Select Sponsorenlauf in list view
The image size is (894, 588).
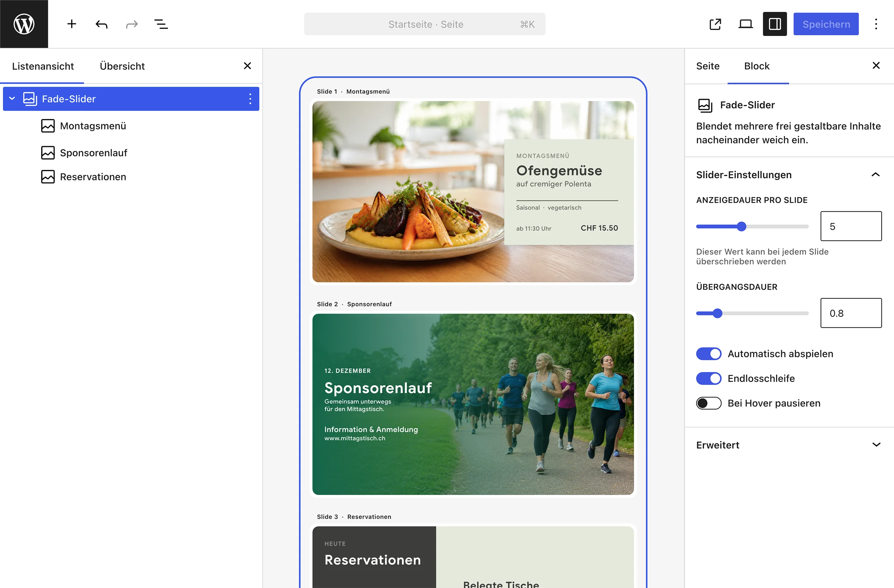pyautogui.click(x=94, y=153)
